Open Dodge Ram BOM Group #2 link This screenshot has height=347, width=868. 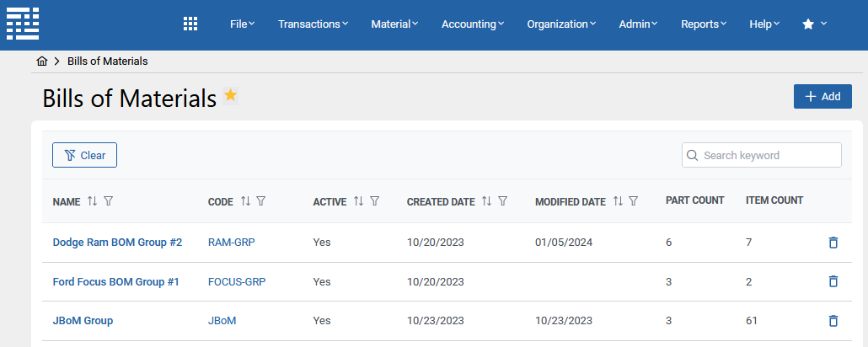[117, 243]
